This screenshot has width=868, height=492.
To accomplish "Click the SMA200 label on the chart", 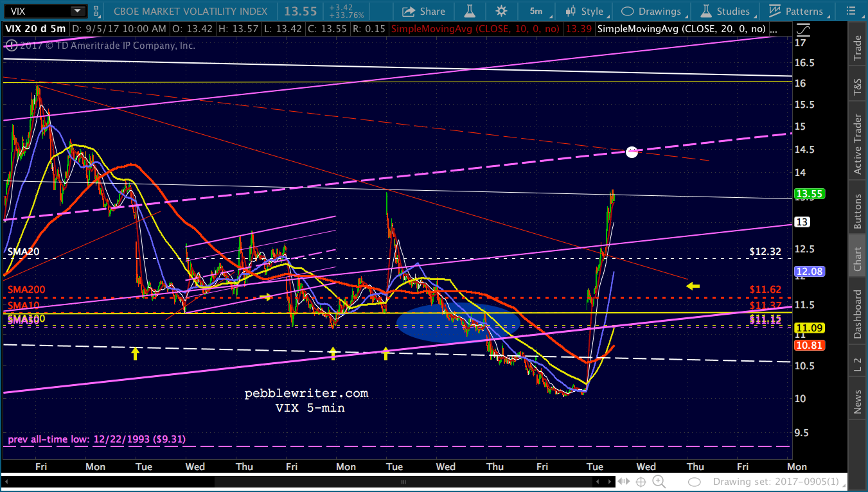I will pos(26,290).
